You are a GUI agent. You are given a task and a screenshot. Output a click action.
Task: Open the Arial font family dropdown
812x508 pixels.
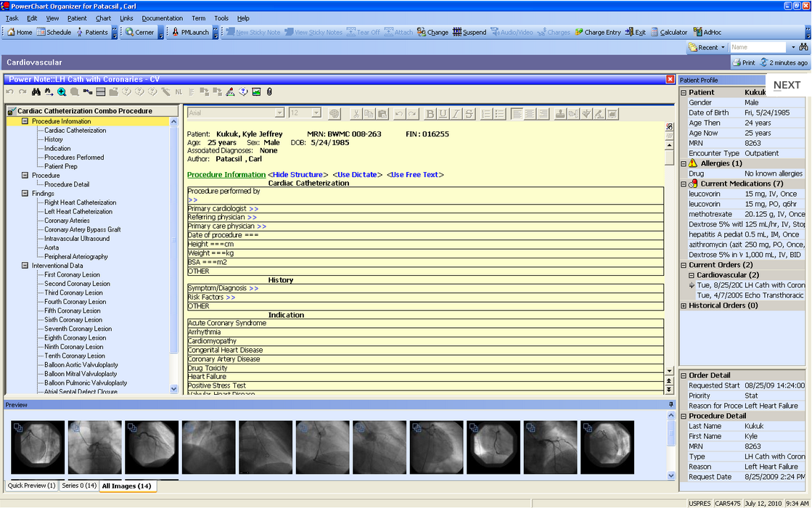coord(279,112)
